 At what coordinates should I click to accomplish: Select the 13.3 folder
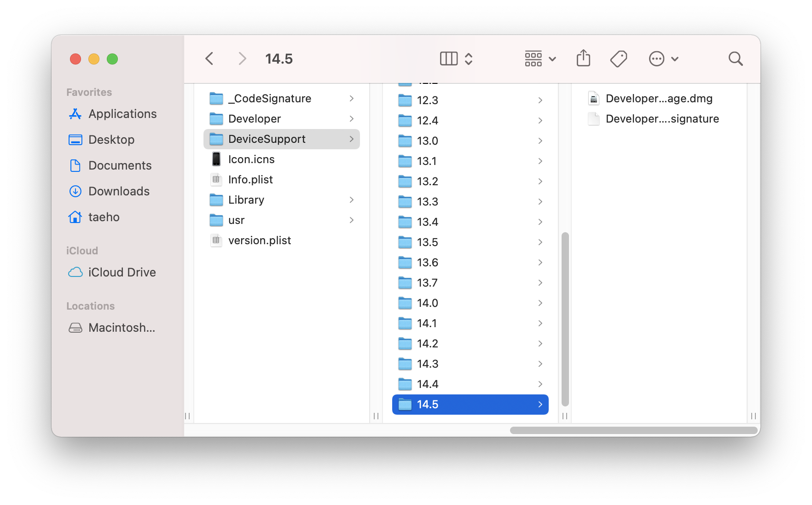click(x=470, y=202)
